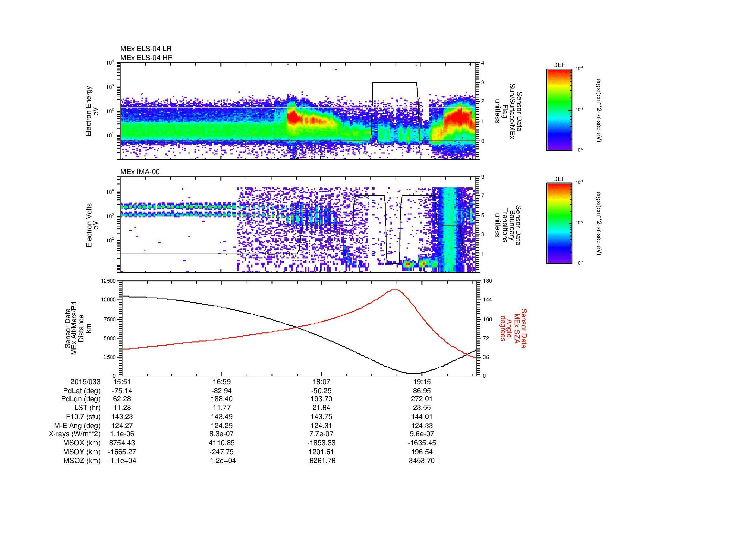Click the 'F10.7 (sfu)' row label
The image size is (756, 534).
83,417
